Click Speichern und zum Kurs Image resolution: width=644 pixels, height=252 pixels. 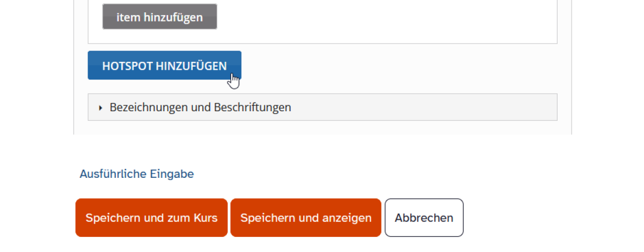pyautogui.click(x=151, y=218)
